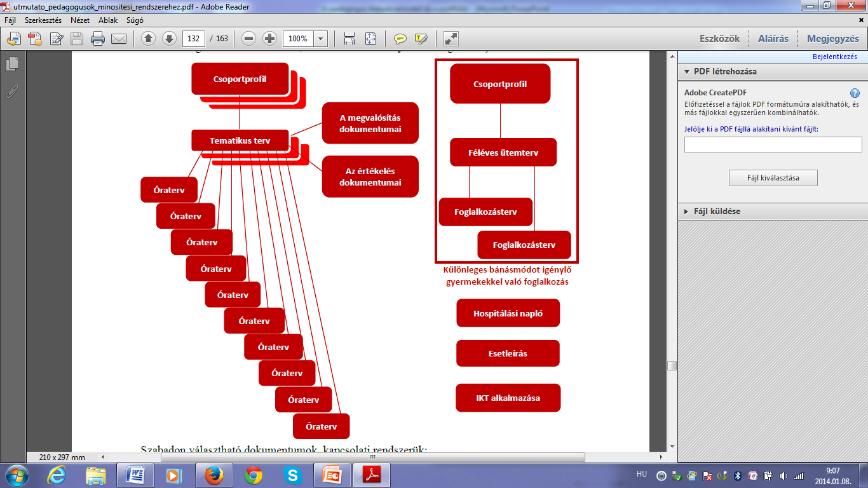Click the A megvalósítás dokumentumai box
This screenshot has height=488, width=868.
click(x=370, y=123)
